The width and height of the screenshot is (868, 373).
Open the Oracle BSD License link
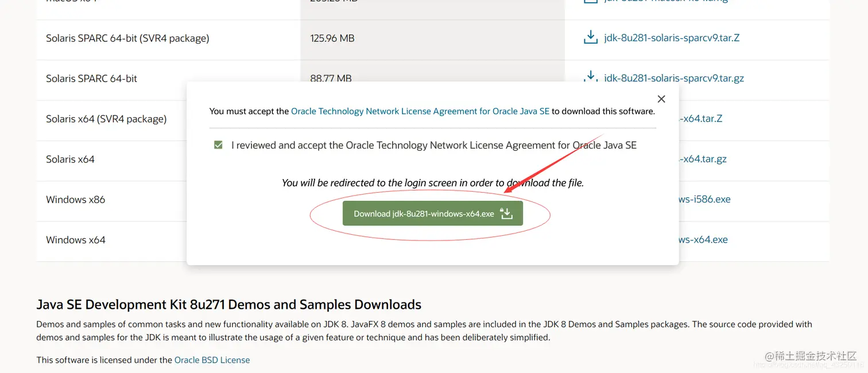coord(212,360)
